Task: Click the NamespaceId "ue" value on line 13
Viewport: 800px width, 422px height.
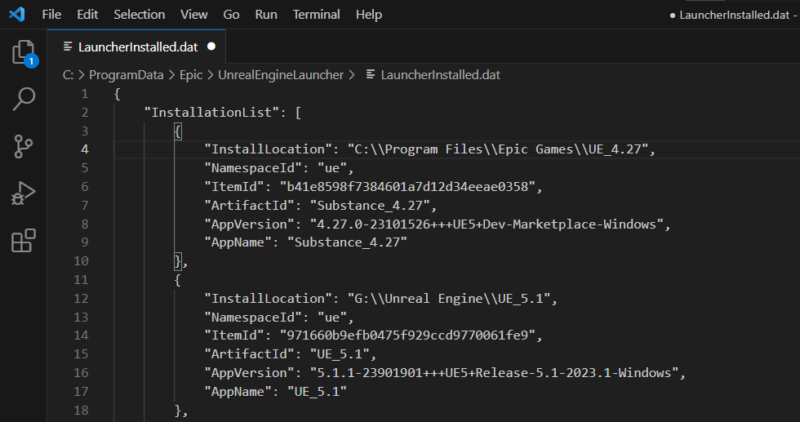Action: [x=332, y=317]
